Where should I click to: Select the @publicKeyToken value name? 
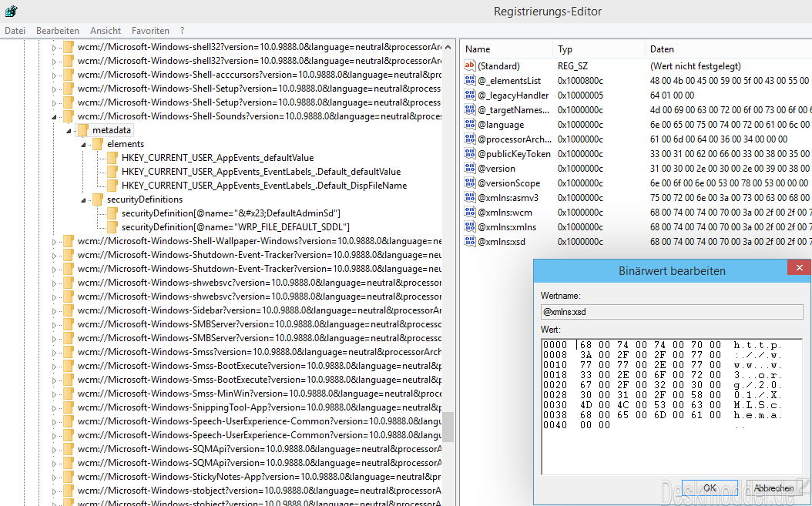[x=514, y=154]
